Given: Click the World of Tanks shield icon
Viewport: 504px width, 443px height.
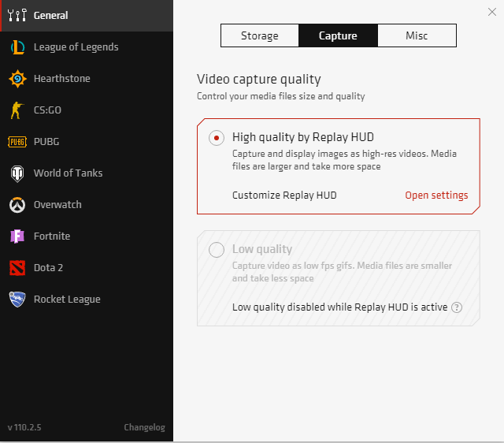Looking at the screenshot, I should (x=17, y=173).
